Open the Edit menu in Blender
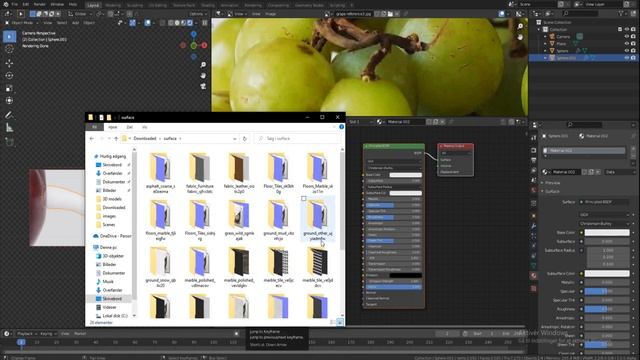The image size is (640, 360). [26, 4]
